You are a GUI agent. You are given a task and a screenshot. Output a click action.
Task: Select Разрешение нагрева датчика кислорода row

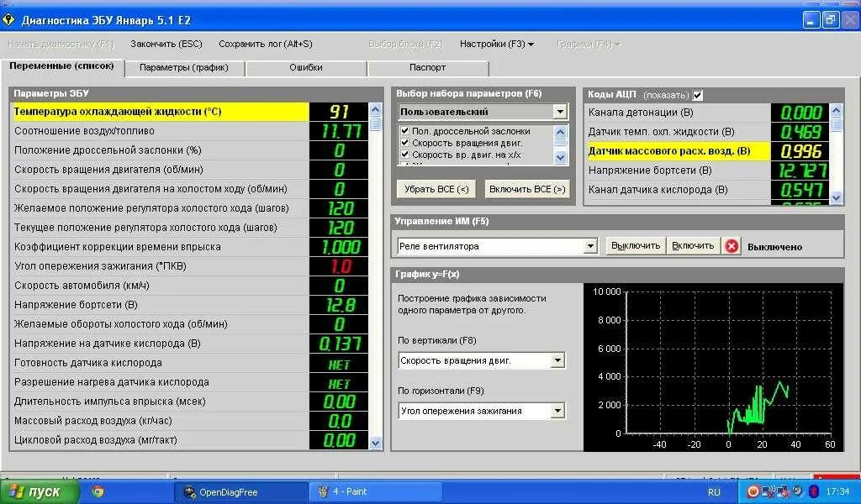189,381
